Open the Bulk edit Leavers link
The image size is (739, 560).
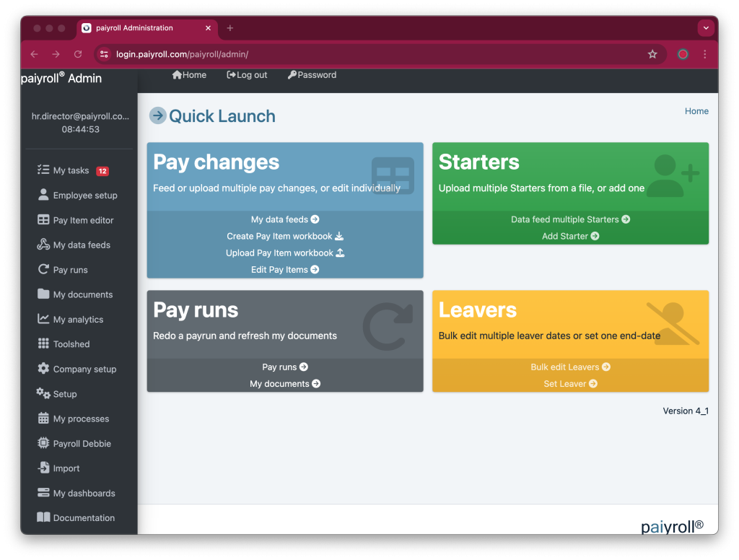click(x=570, y=367)
